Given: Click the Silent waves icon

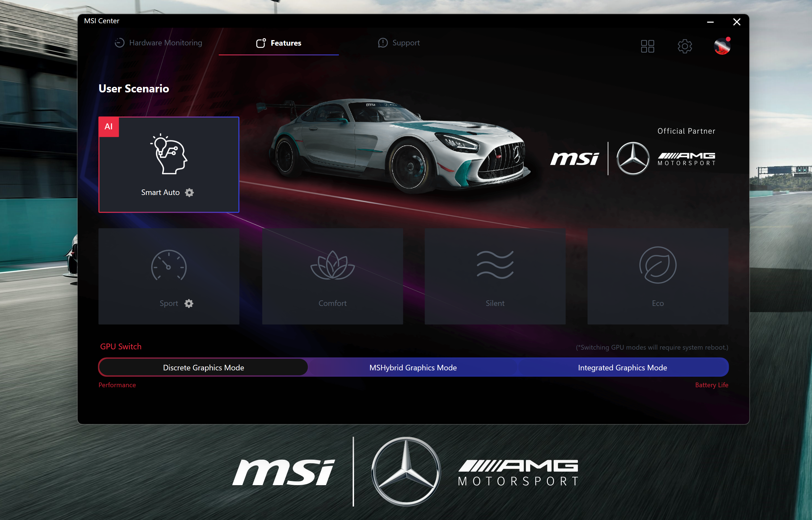Looking at the screenshot, I should click(x=495, y=265).
